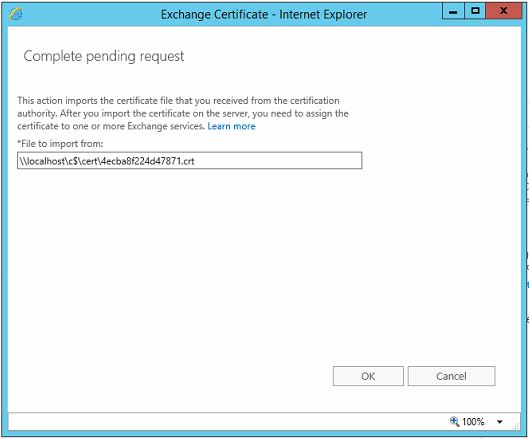Open the Learn more link
Screen dimensions: 529x439
[231, 126]
